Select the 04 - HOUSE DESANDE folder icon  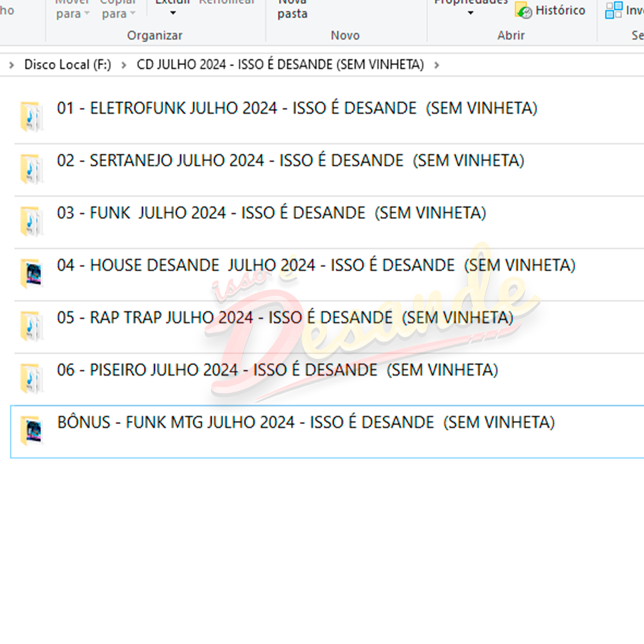(30, 274)
